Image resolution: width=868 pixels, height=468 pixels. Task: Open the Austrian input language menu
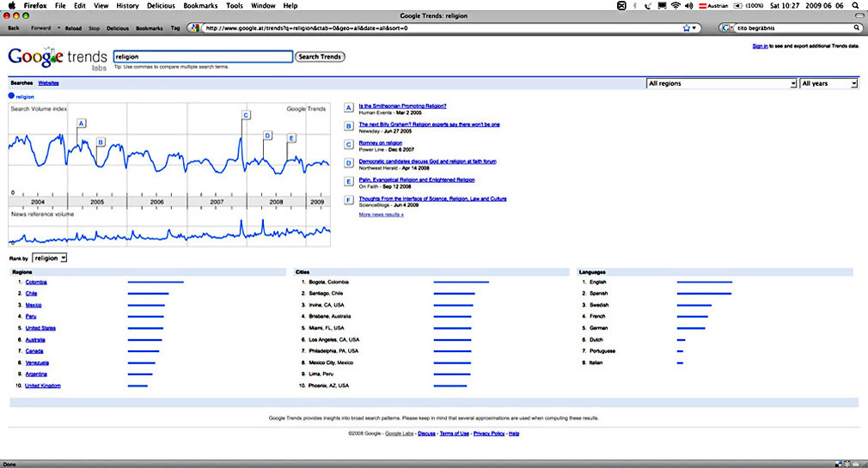tap(713, 5)
